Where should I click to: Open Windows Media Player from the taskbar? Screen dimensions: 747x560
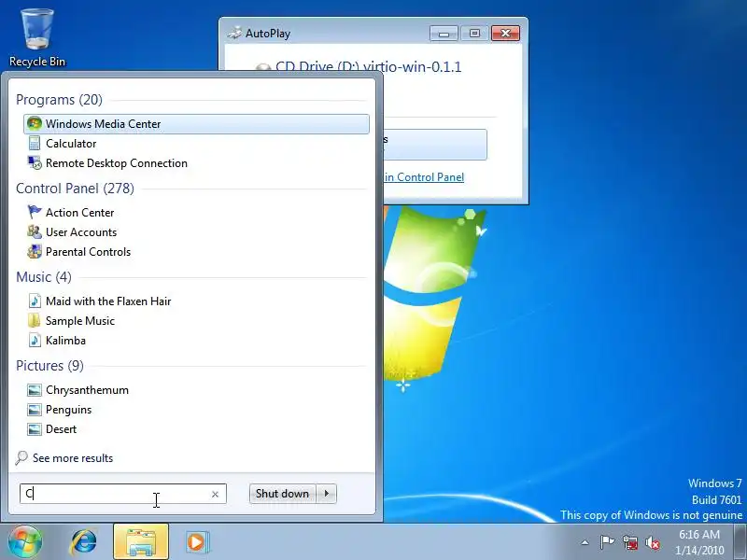tap(197, 542)
